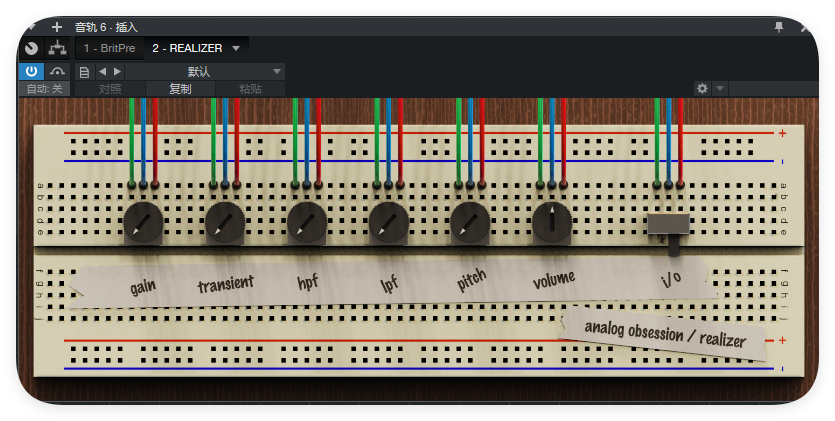The height and width of the screenshot is (421, 835).
Task: Click the 粘贴 paste button
Action: click(x=250, y=89)
